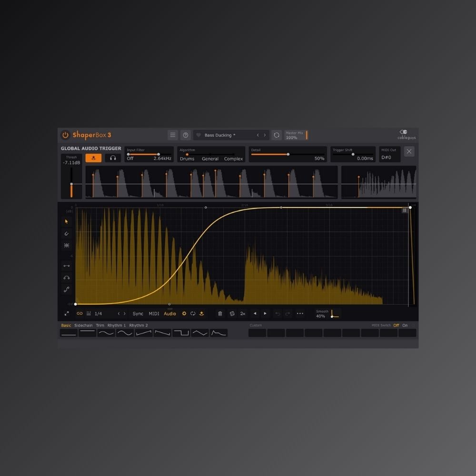Screen dimensions: 476x476
Task: Switch to Audio trigger mode
Action: point(170,314)
